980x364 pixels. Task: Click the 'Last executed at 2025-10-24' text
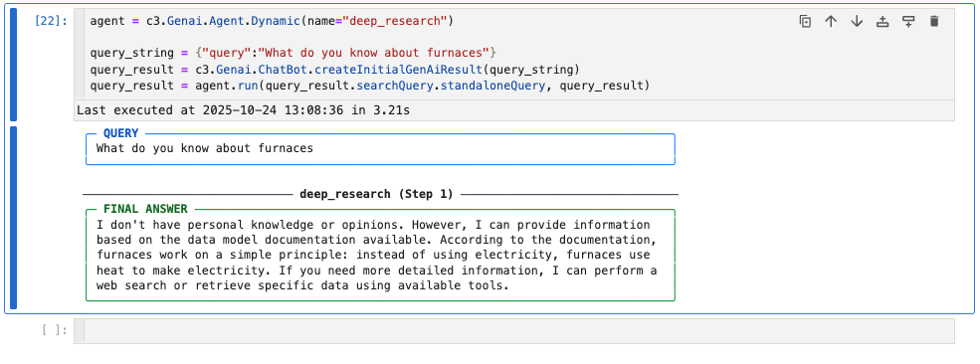[x=243, y=110]
